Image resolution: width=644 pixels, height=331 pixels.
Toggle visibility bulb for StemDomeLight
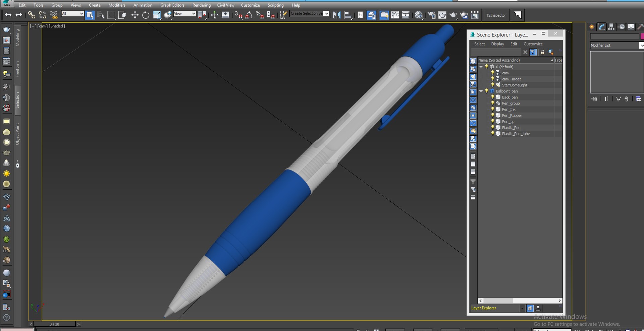click(492, 85)
